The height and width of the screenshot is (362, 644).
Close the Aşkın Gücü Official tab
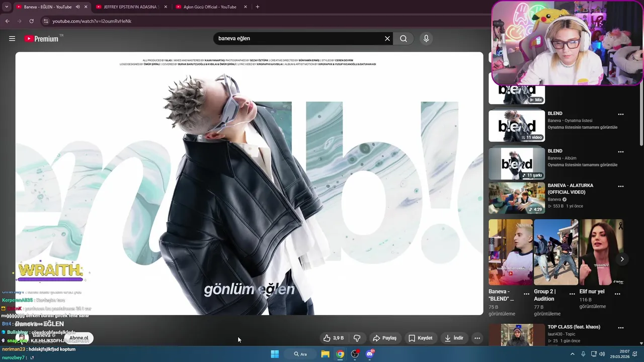(x=246, y=7)
